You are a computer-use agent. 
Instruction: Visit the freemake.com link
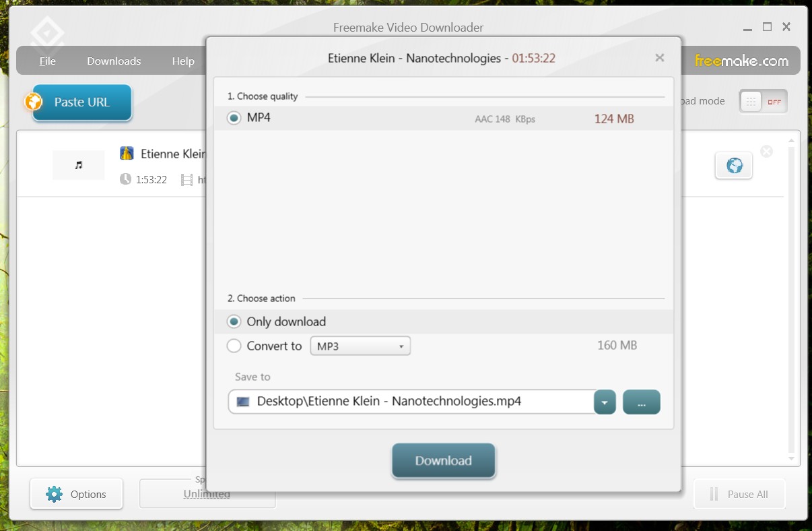tap(741, 61)
